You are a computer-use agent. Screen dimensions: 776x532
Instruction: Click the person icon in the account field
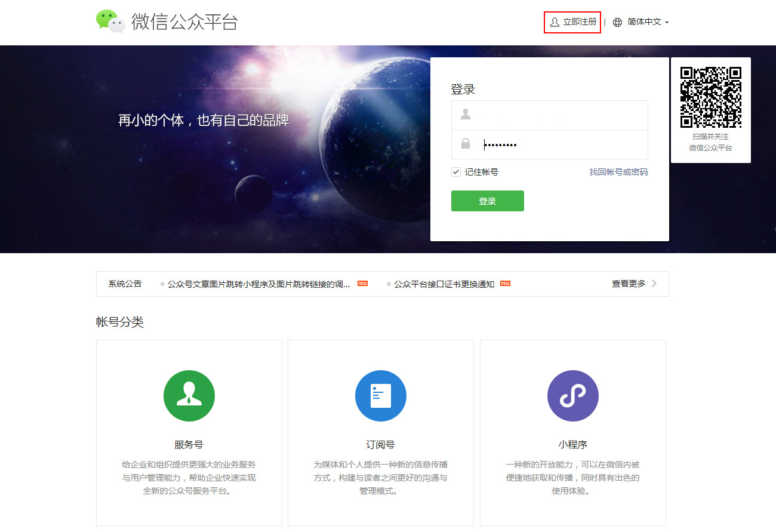coord(466,115)
